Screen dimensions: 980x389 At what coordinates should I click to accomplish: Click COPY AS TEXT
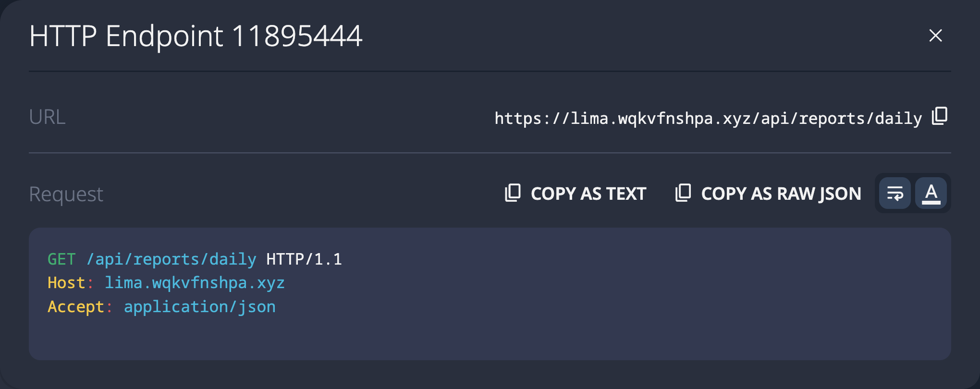click(x=588, y=193)
